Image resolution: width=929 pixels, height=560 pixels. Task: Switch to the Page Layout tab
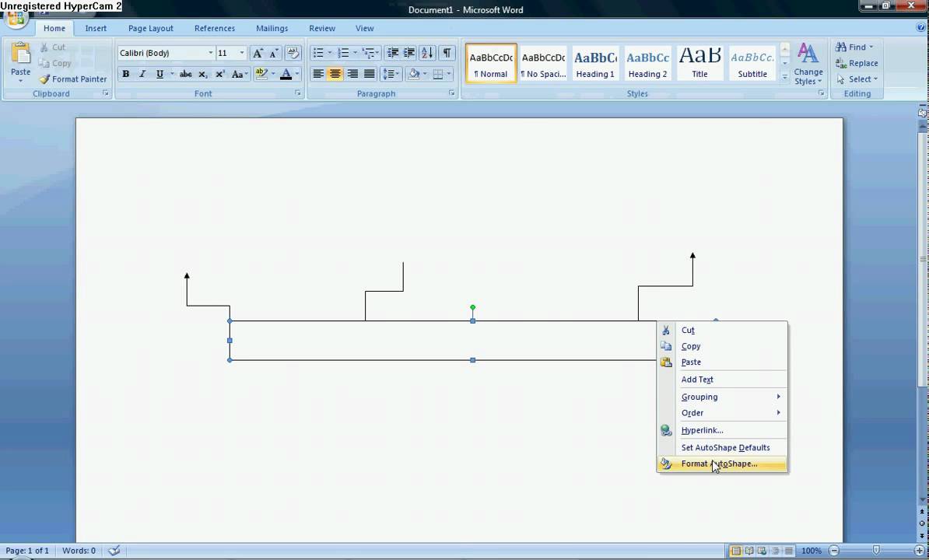pyautogui.click(x=150, y=29)
